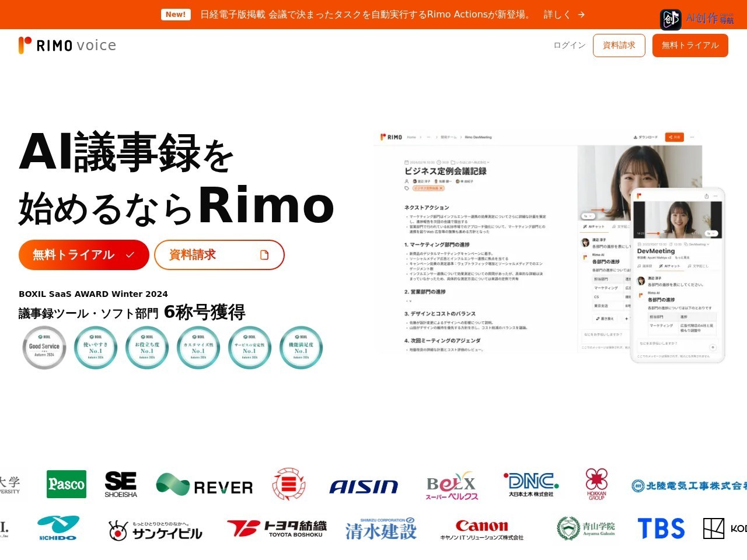Image resolution: width=747 pixels, height=560 pixels.
Task: Click the checkmark icon in the trial button
Action: [130, 255]
